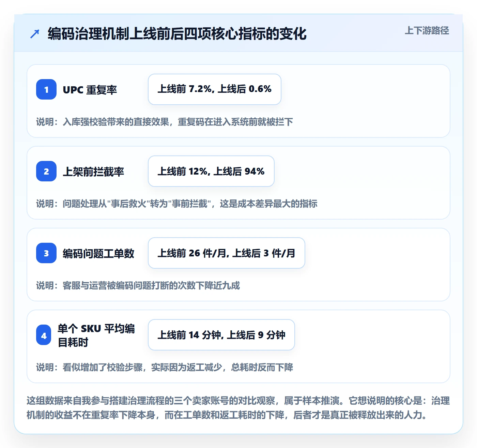This screenshot has height=448, width=477.
Task: Click the trending arrow icon beside the title
Action: pyautogui.click(x=35, y=34)
